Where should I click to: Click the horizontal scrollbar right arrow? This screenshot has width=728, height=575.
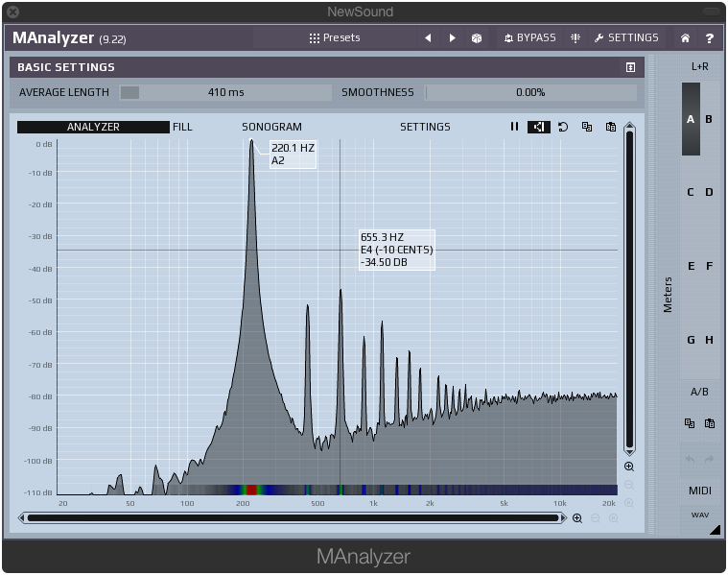[x=564, y=517]
